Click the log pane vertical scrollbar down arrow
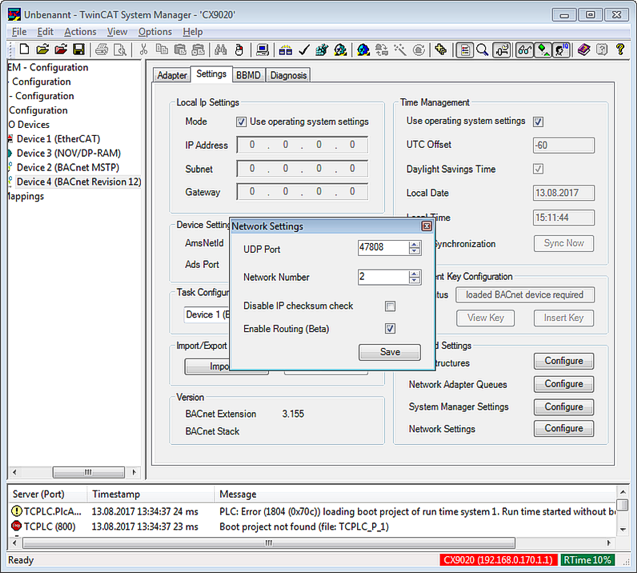 (622, 529)
